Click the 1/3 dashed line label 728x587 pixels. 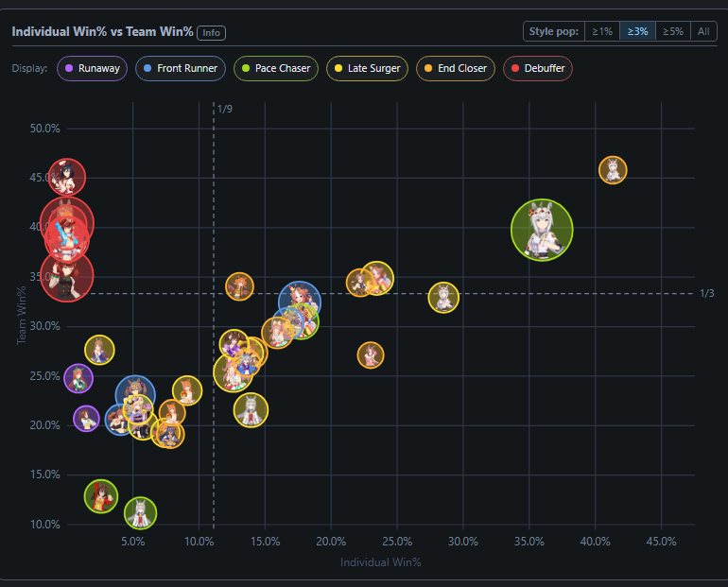coord(706,293)
